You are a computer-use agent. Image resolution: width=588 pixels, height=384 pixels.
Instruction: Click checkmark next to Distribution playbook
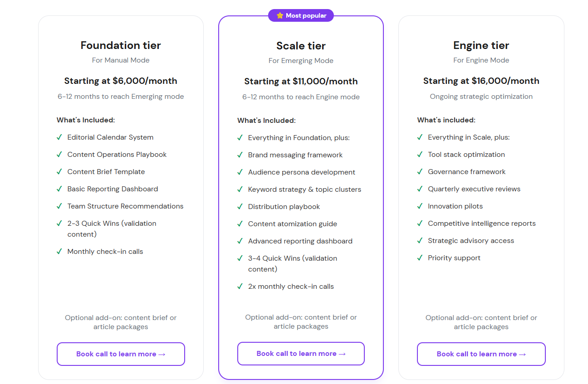tap(240, 206)
